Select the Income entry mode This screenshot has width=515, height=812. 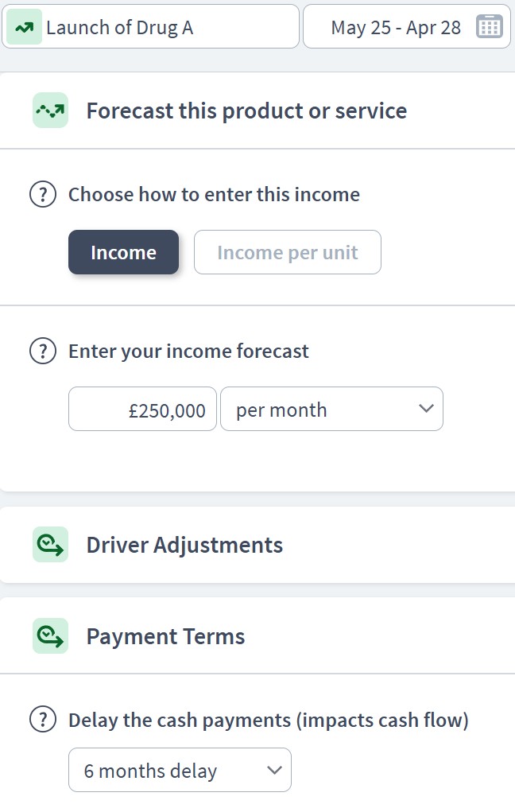coord(124,252)
